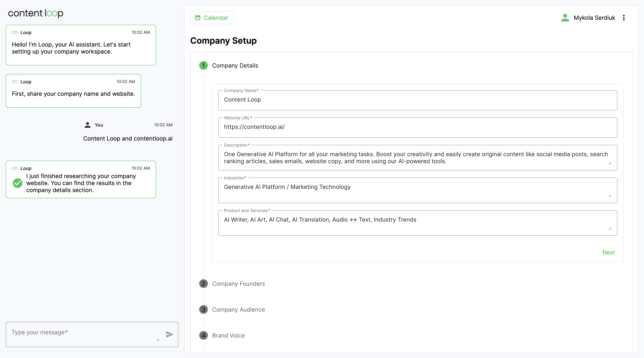This screenshot has width=644, height=358.
Task: Click the 10:02 AM timestamp beside You
Action: [163, 125]
